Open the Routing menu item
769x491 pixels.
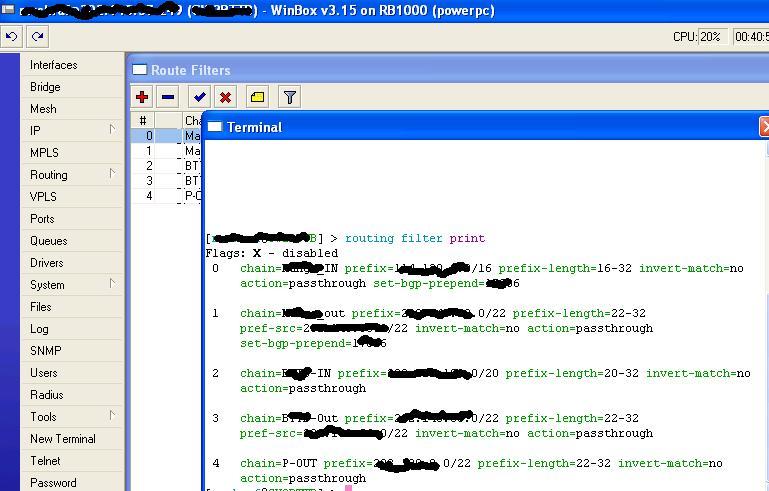click(x=49, y=175)
